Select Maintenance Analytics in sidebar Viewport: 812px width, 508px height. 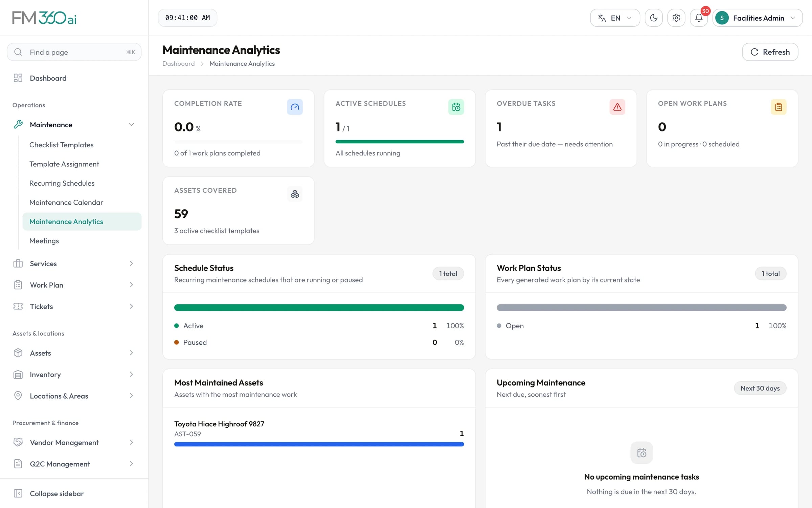coord(82,221)
